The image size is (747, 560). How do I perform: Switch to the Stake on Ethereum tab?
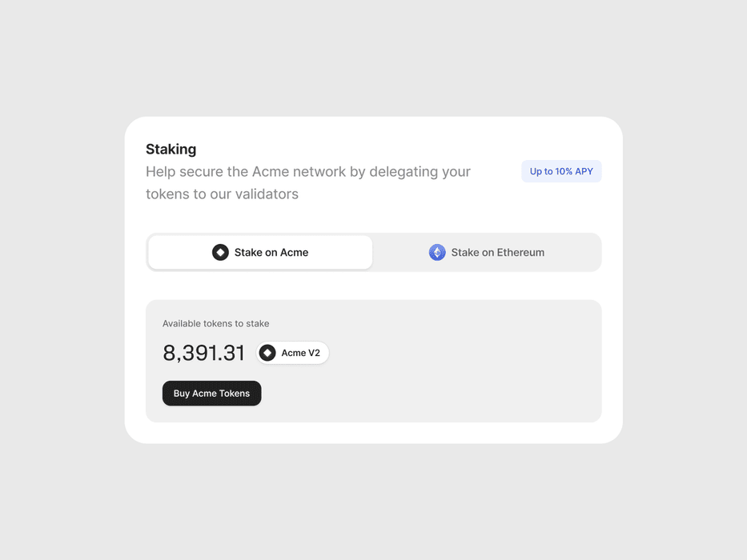coord(487,252)
